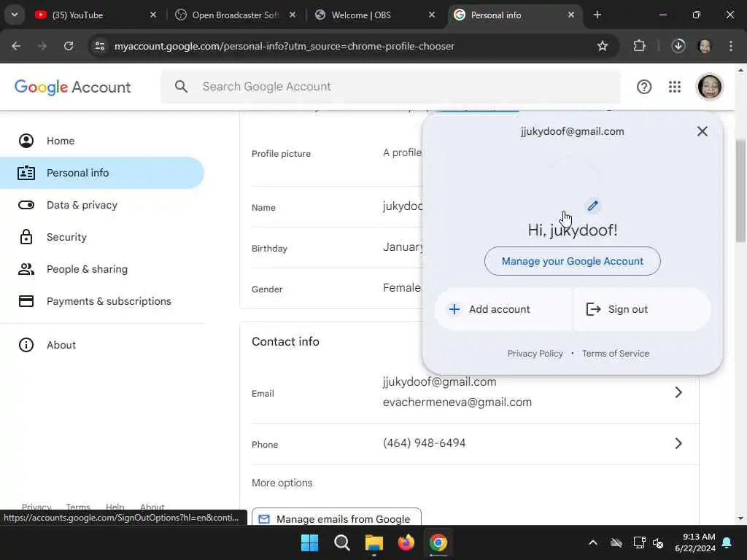This screenshot has width=747, height=560.
Task: Click the address bar URL
Action: coord(285,46)
